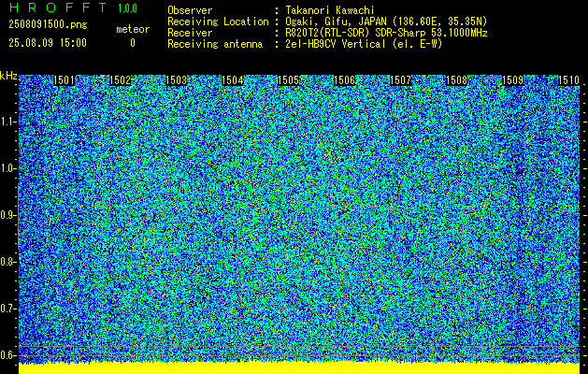
Task: Click the meteor count value 0
Action: [133, 43]
